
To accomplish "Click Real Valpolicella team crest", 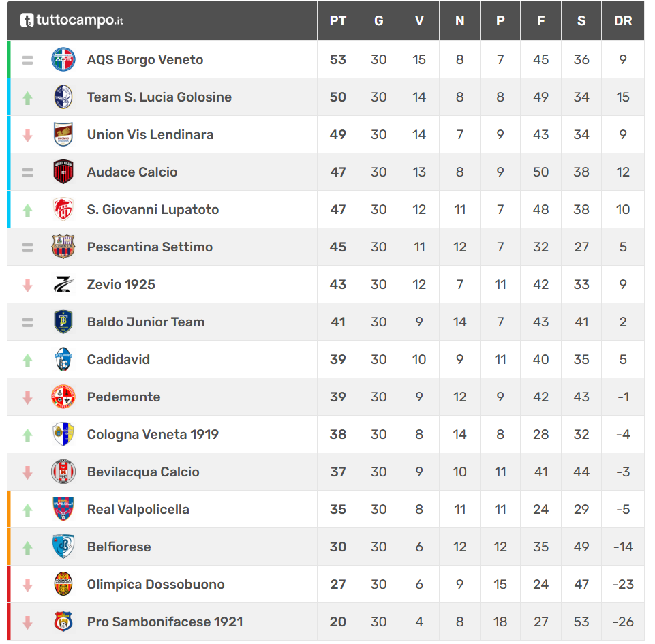I will tap(63, 509).
